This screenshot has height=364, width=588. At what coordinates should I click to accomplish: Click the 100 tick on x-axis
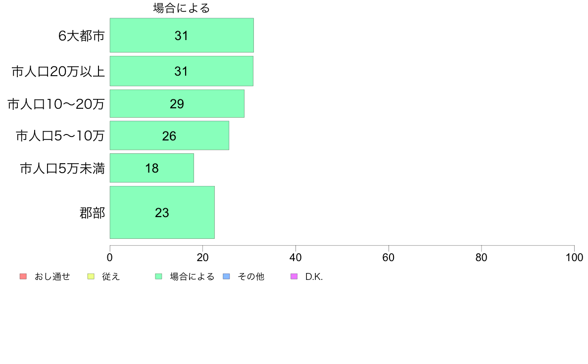pos(574,257)
